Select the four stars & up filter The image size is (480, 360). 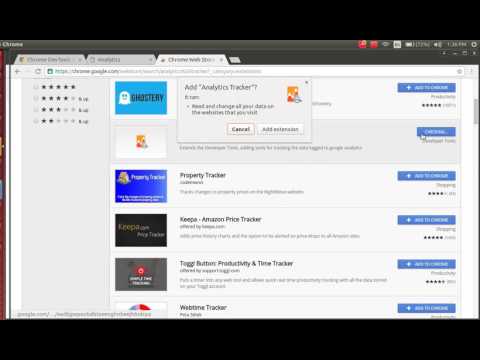tap(61, 98)
